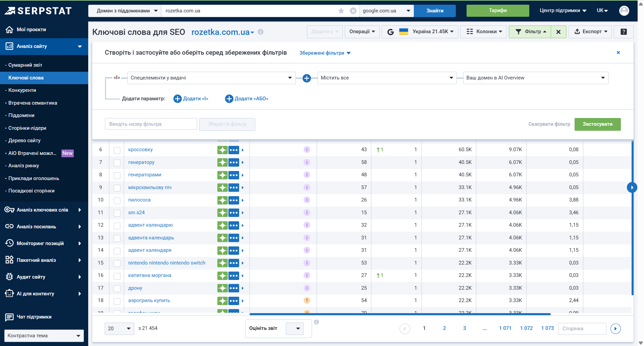Tick the checkbox next to капитана моргана
Screen dimensions: 644x346
[117, 276]
